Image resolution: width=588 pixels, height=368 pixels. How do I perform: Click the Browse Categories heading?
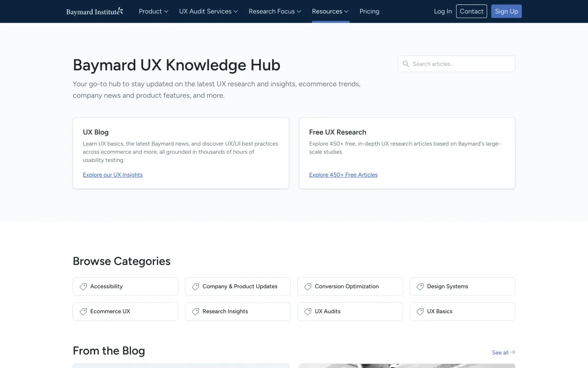tap(122, 261)
